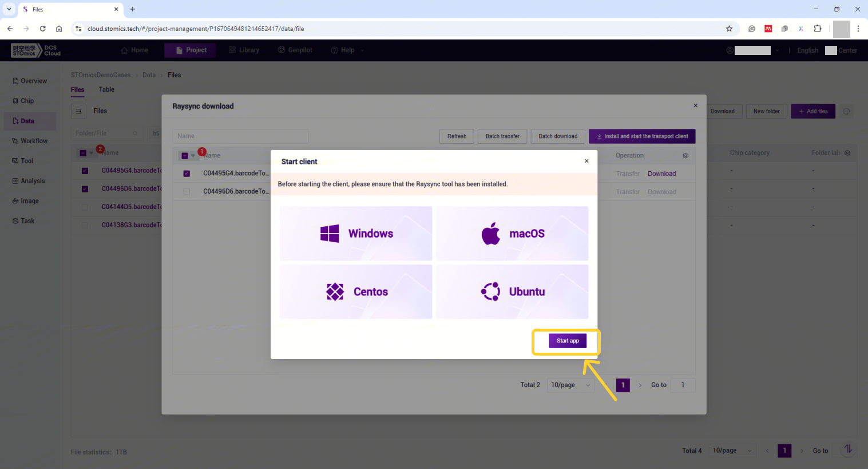Open the Chrome three-dot menu
Image resolution: width=868 pixels, height=469 pixels.
(858, 29)
